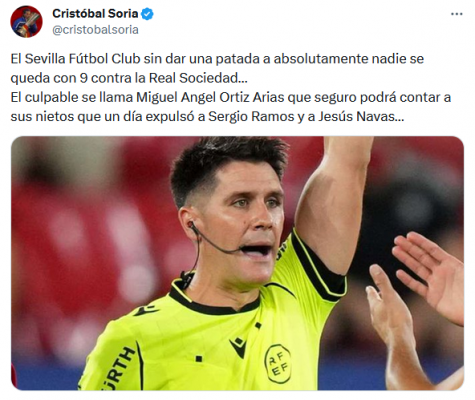The image size is (475, 400).
Task: Click the blue verified badge
Action: point(148,14)
